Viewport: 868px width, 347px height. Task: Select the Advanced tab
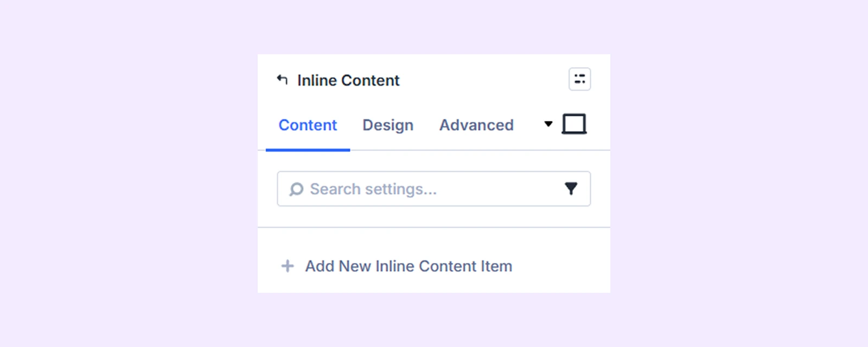(x=476, y=125)
